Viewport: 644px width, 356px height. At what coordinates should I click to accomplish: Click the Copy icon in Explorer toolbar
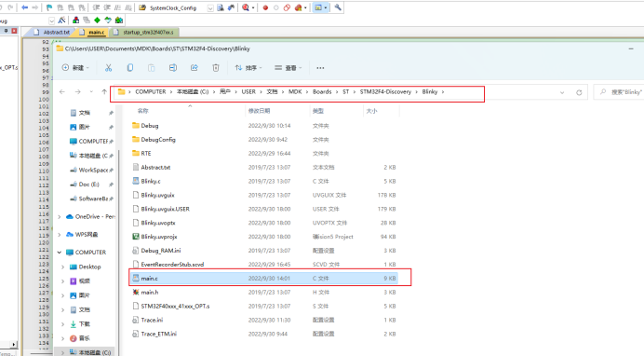129,68
